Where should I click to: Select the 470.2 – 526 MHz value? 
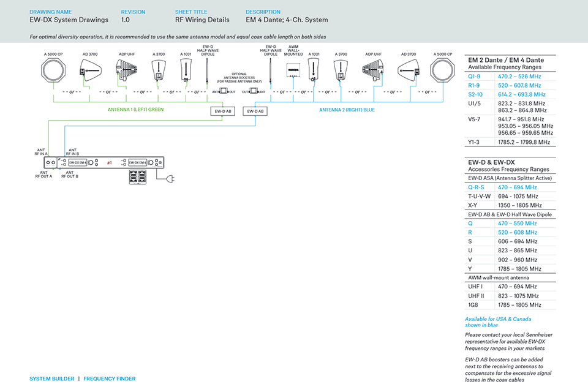[x=519, y=77]
